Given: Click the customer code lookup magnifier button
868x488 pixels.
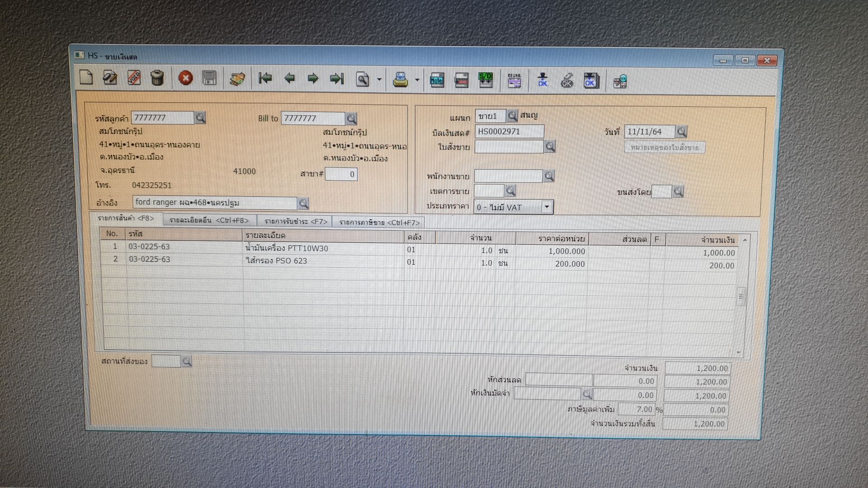Looking at the screenshot, I should [200, 118].
